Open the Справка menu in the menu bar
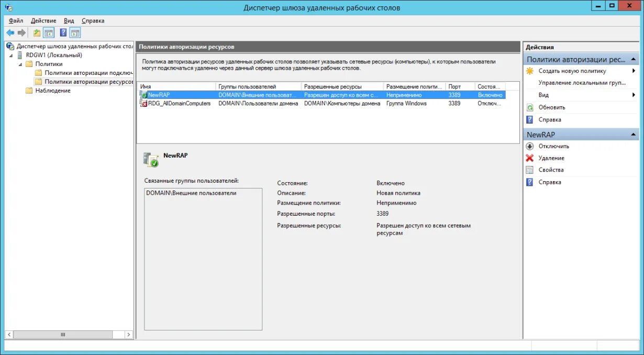The height and width of the screenshot is (355, 644). (x=93, y=21)
